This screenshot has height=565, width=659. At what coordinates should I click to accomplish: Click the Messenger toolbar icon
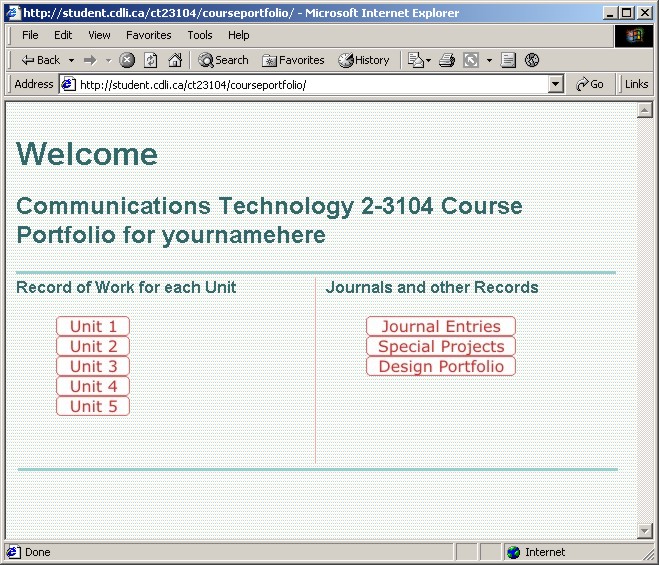point(532,60)
